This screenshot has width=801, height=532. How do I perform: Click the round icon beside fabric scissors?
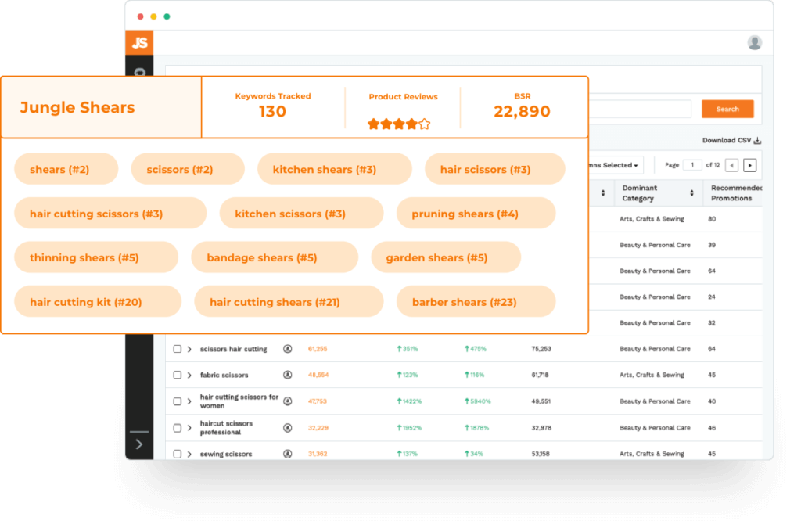pyautogui.click(x=288, y=375)
